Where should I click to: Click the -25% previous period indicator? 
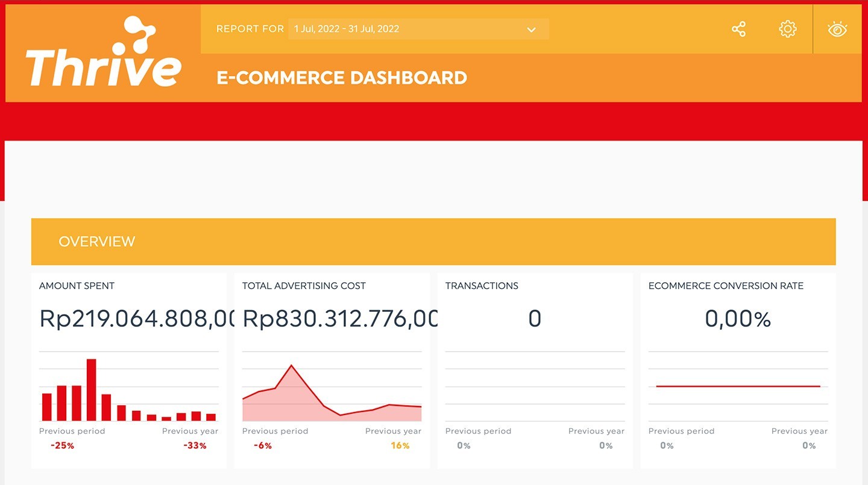(63, 446)
